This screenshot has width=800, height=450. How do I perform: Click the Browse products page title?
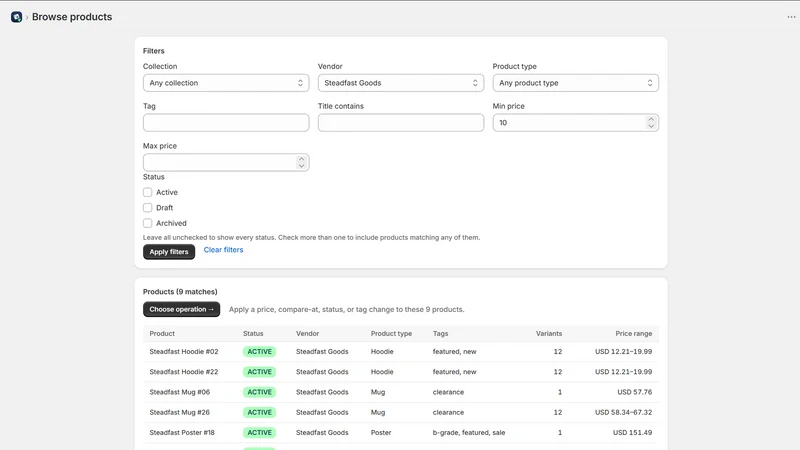pyautogui.click(x=72, y=17)
